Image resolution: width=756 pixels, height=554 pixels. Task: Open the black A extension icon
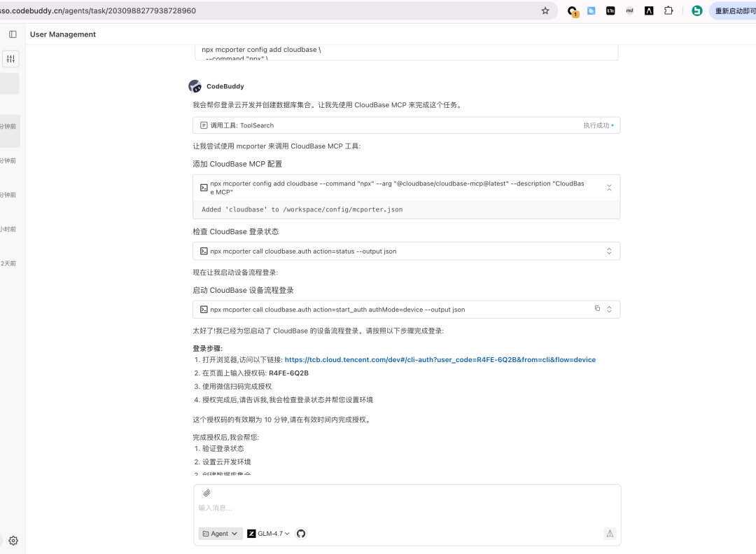[x=649, y=11]
